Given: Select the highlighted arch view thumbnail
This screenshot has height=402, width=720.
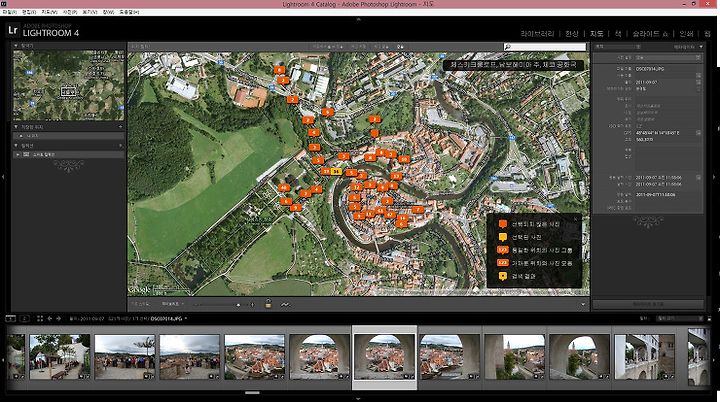Looking at the screenshot, I should (x=384, y=357).
